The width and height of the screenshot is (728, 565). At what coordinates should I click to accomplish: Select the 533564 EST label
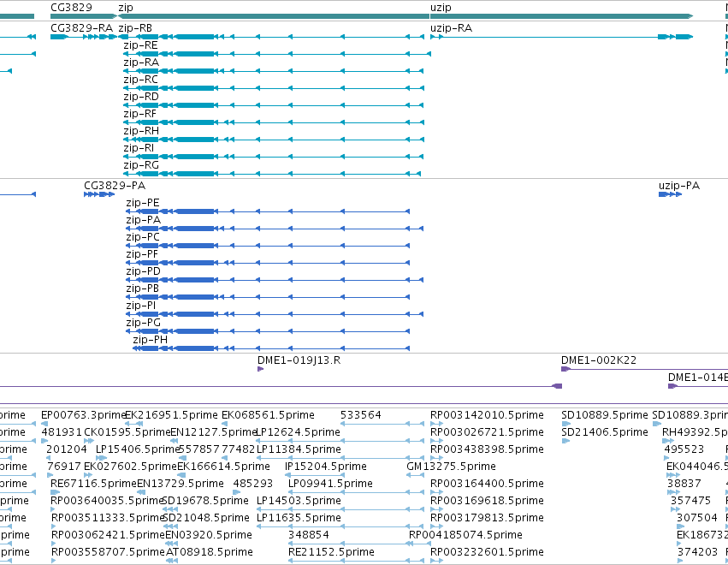[x=361, y=415]
